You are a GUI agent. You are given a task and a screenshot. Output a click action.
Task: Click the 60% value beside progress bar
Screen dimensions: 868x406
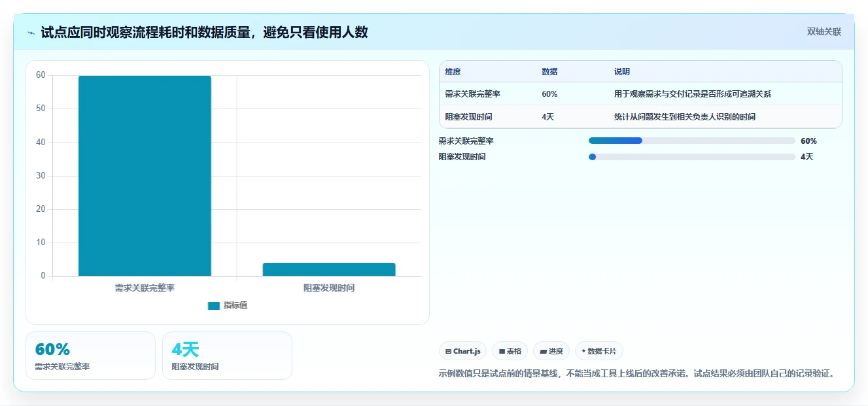tap(808, 141)
